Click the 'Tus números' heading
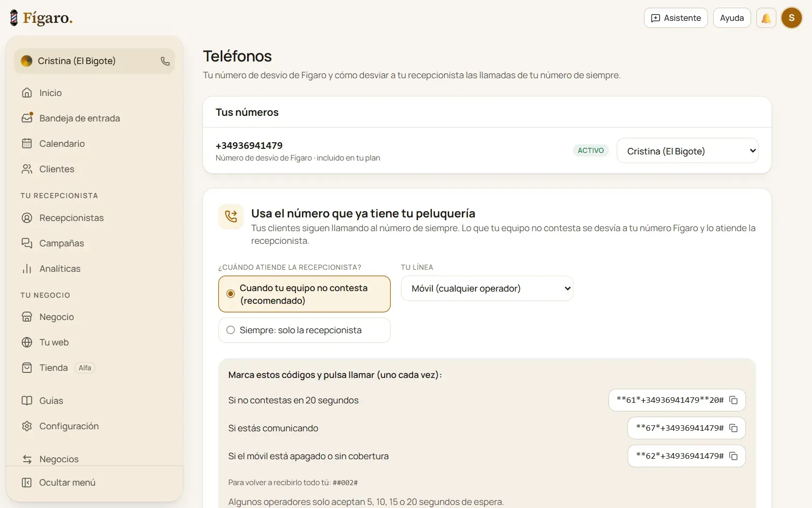 [247, 112]
